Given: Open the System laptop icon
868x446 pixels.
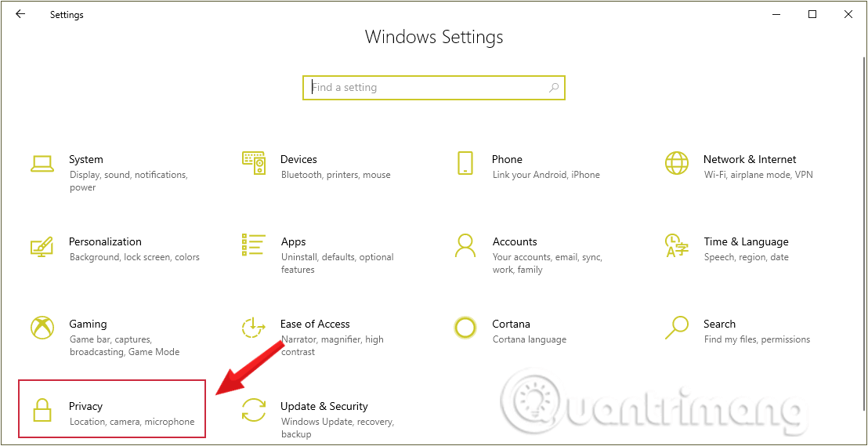Looking at the screenshot, I should pyautogui.click(x=42, y=163).
